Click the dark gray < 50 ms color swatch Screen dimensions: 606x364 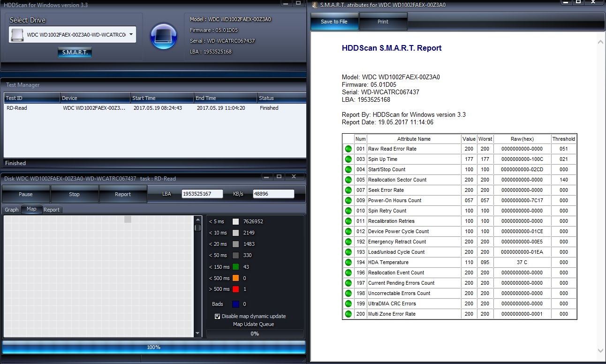(235, 255)
